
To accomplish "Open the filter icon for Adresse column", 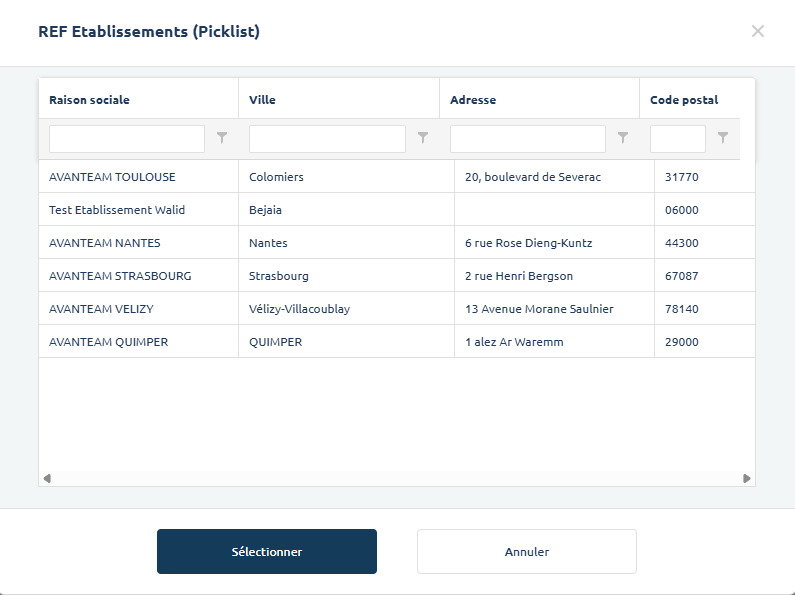I will [623, 138].
